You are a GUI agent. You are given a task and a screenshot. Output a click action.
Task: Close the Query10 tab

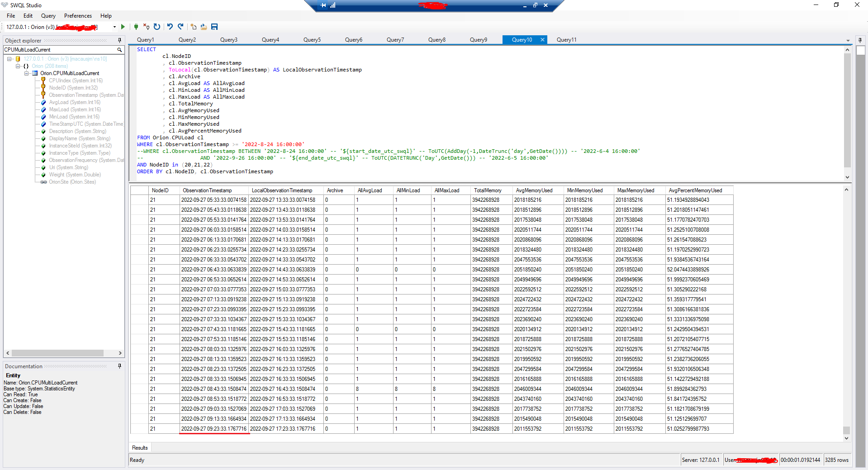point(542,40)
